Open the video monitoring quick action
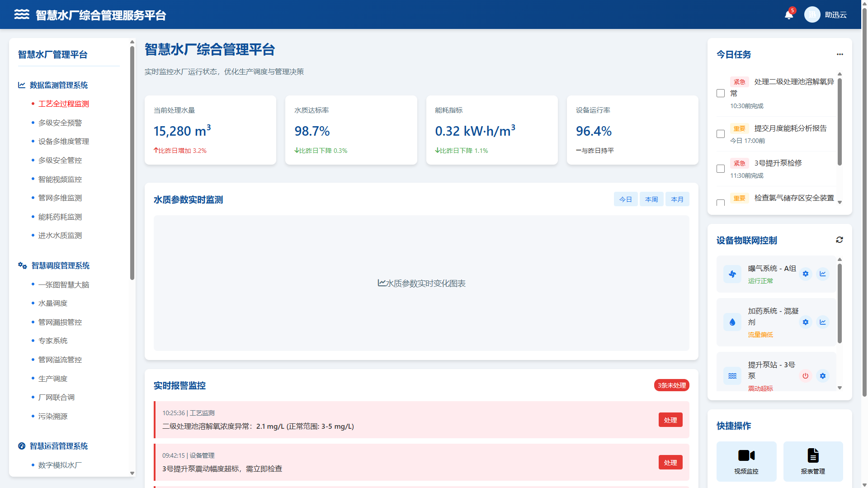This screenshot has width=868, height=488. (x=746, y=461)
